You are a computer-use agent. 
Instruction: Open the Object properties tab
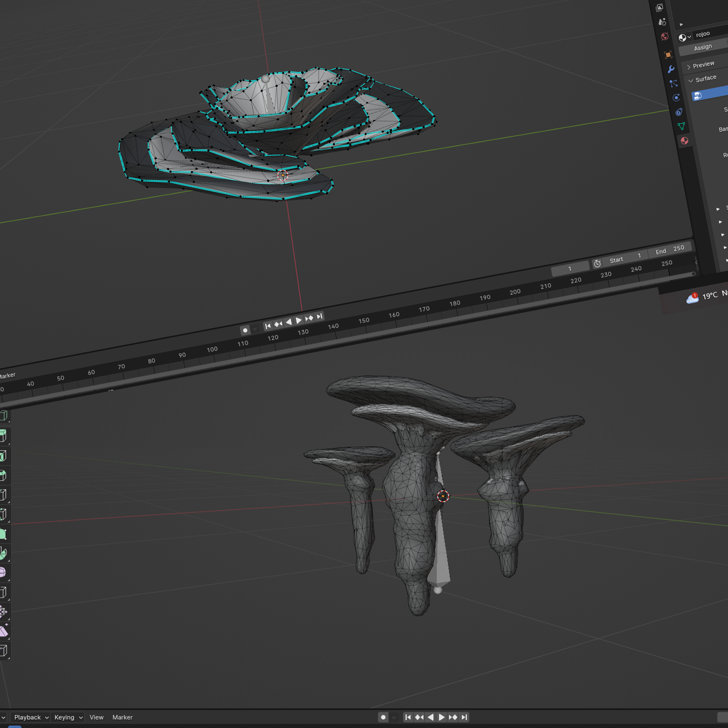pyautogui.click(x=668, y=55)
